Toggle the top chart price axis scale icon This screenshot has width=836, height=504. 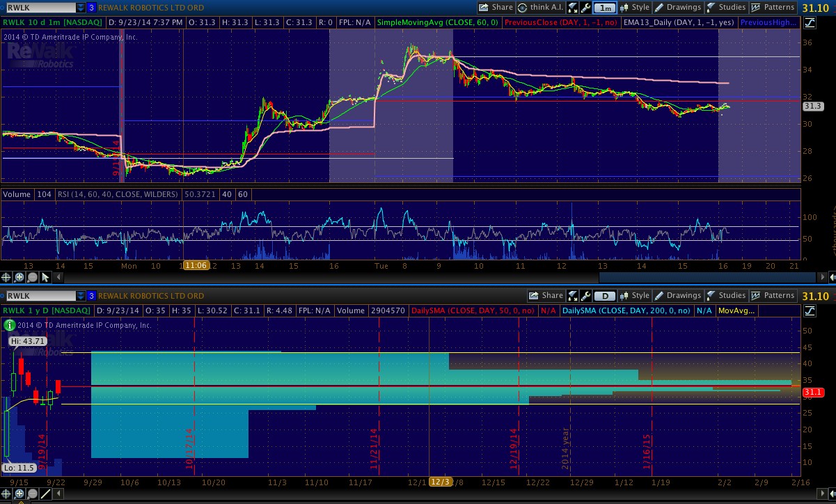click(x=810, y=23)
